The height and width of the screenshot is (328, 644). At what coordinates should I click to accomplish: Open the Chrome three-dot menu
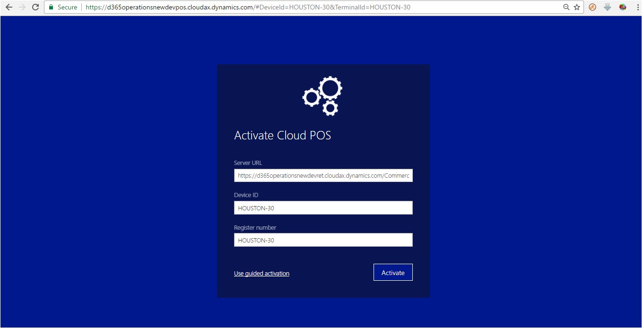(637, 8)
